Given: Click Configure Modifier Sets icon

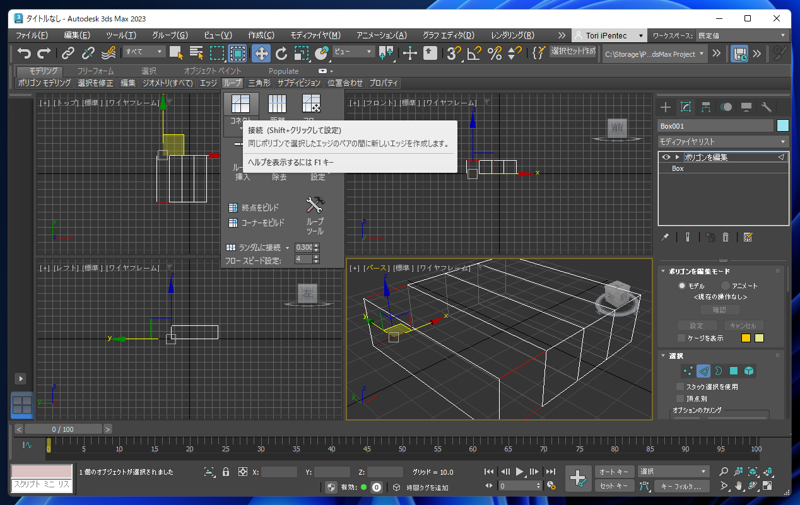Looking at the screenshot, I should point(748,237).
